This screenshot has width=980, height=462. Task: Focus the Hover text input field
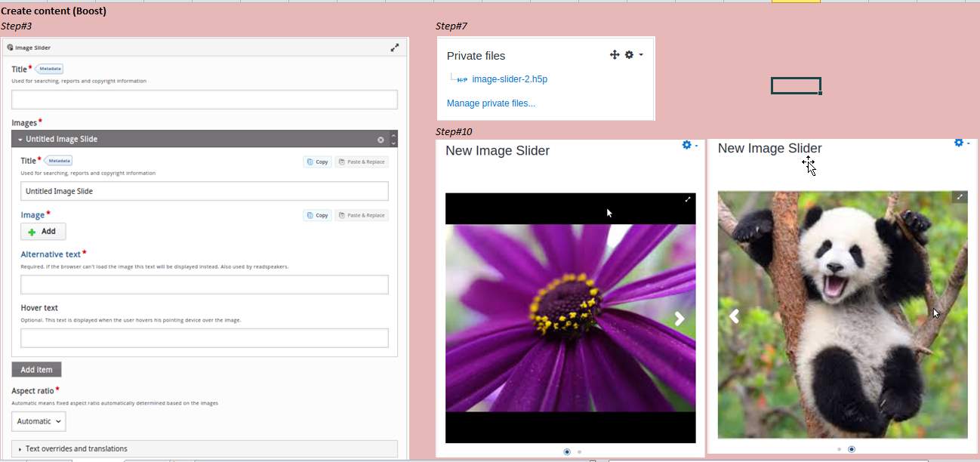pos(205,338)
